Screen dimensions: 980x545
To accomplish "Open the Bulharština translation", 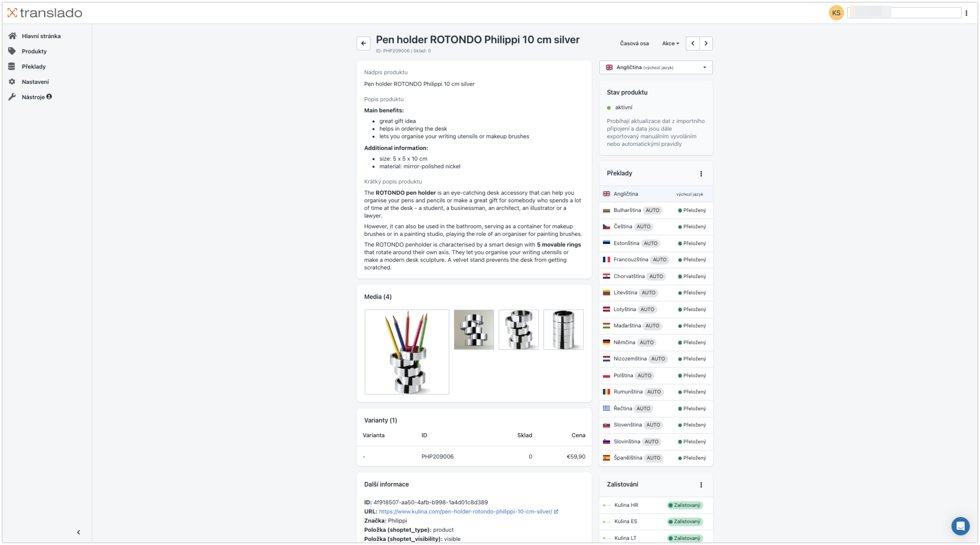I will (x=655, y=210).
